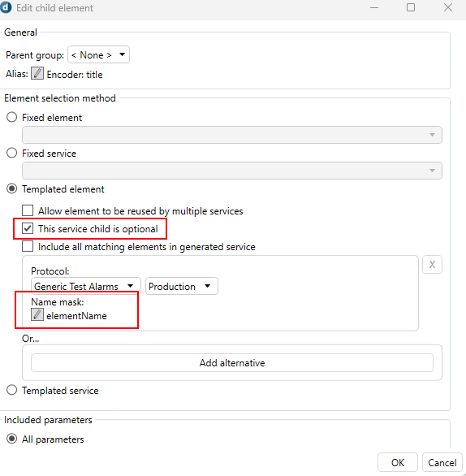Edit the Alias with the pencil icon
Viewport: 466px width, 476px height.
click(x=37, y=73)
